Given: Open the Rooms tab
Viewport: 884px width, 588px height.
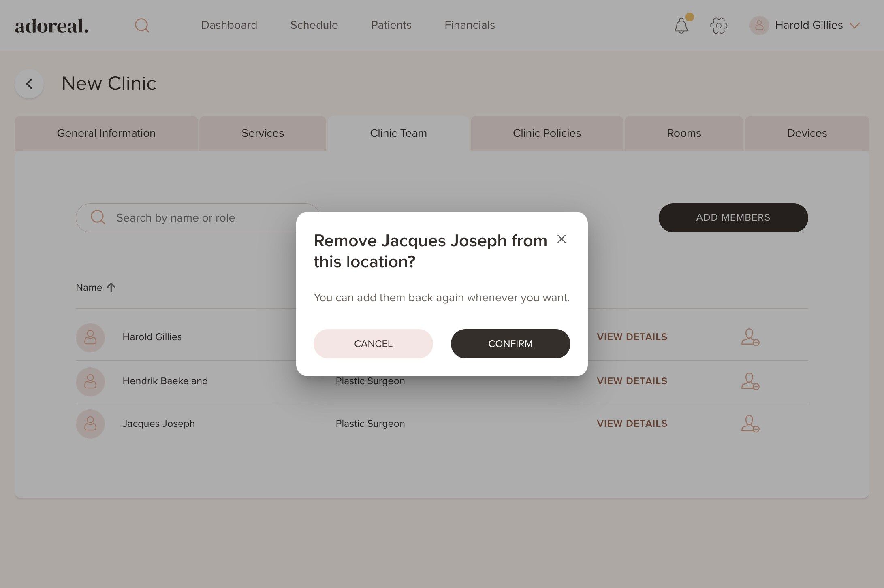Looking at the screenshot, I should (683, 133).
